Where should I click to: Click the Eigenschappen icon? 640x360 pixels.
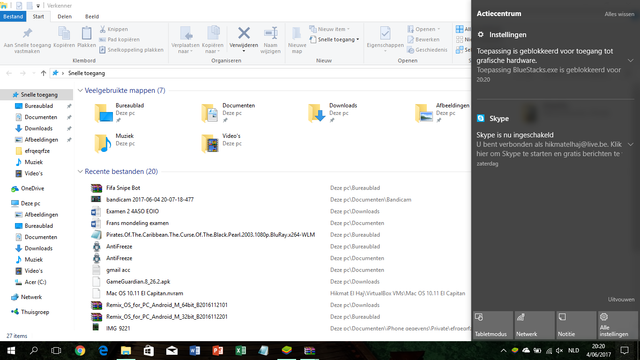[385, 33]
